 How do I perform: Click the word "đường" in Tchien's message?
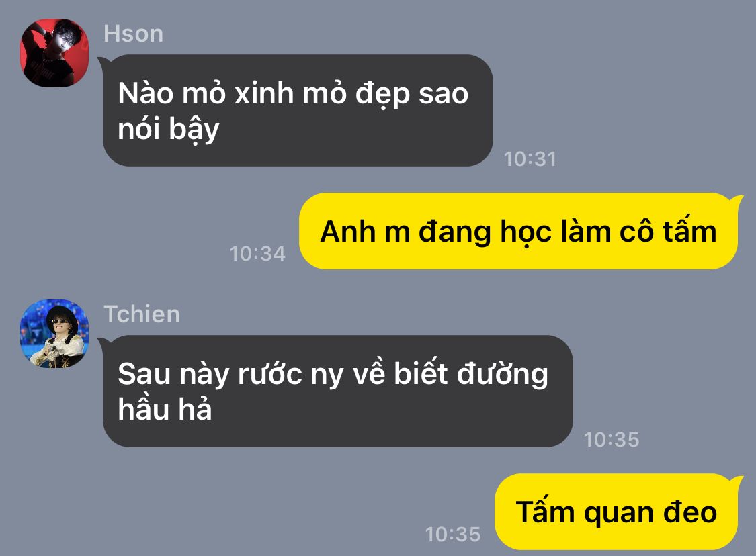(x=503, y=374)
